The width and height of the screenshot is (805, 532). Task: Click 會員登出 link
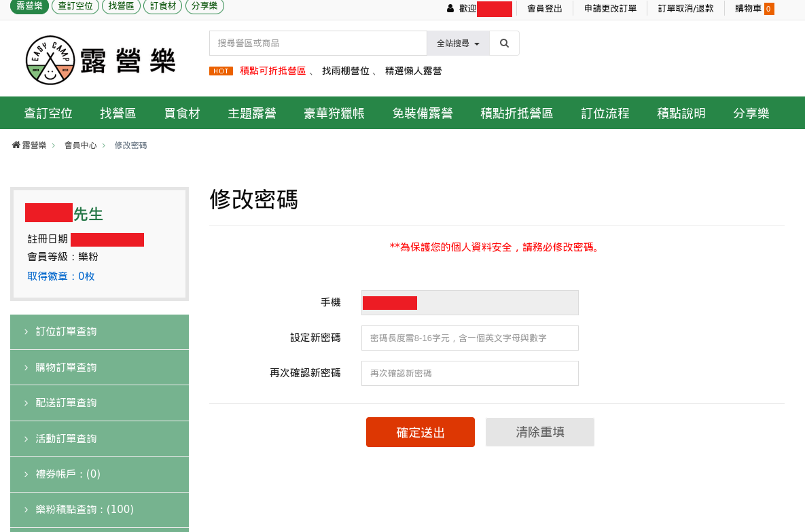point(545,9)
